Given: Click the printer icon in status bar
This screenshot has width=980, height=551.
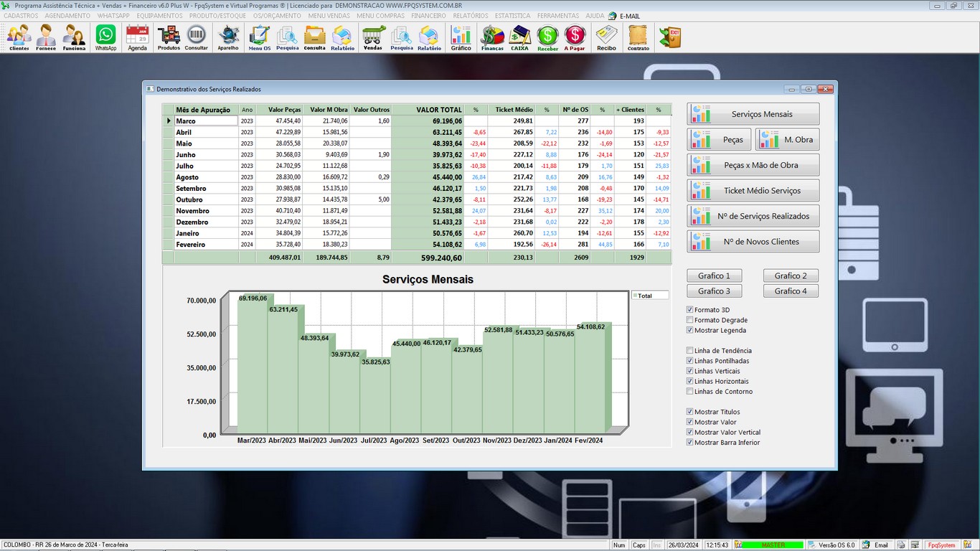Looking at the screenshot, I should pyautogui.click(x=902, y=545).
